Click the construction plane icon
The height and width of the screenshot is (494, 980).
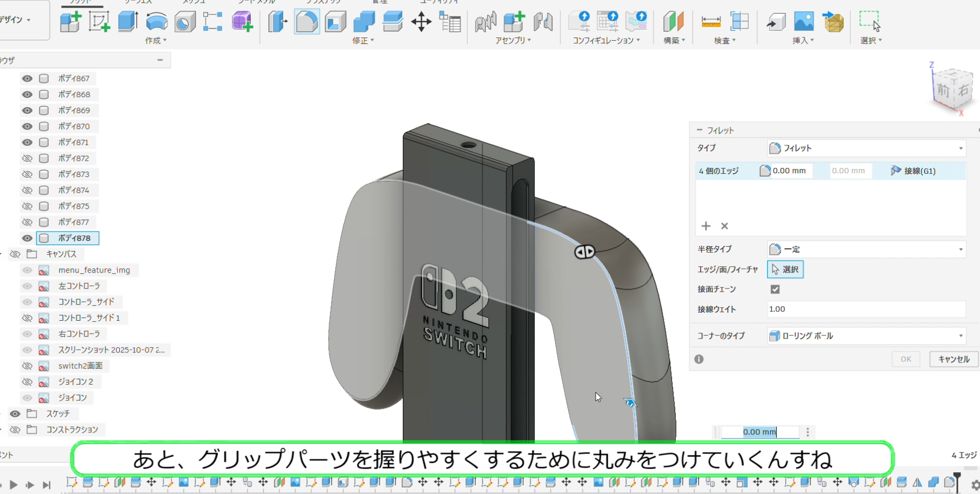(x=673, y=22)
